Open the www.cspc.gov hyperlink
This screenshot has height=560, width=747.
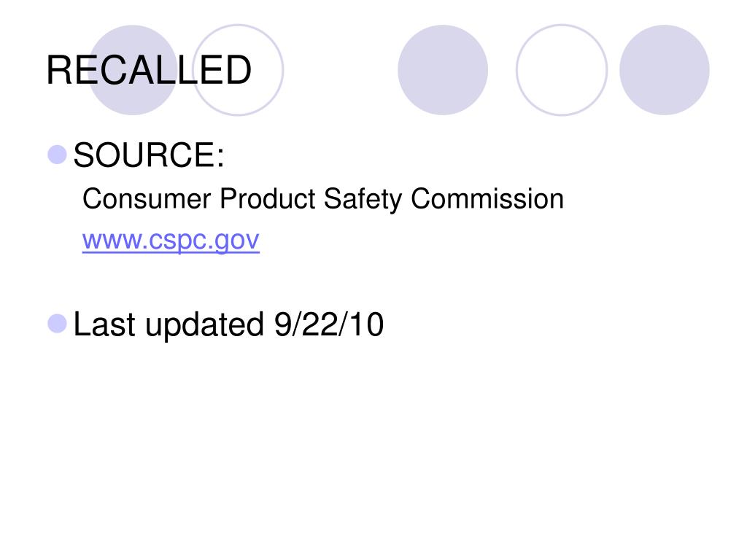pyautogui.click(x=171, y=240)
